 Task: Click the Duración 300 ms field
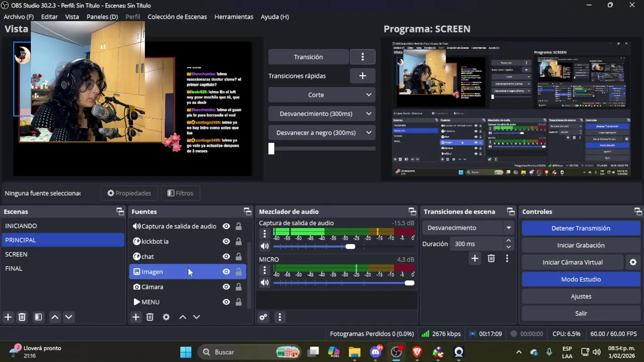[x=477, y=244]
